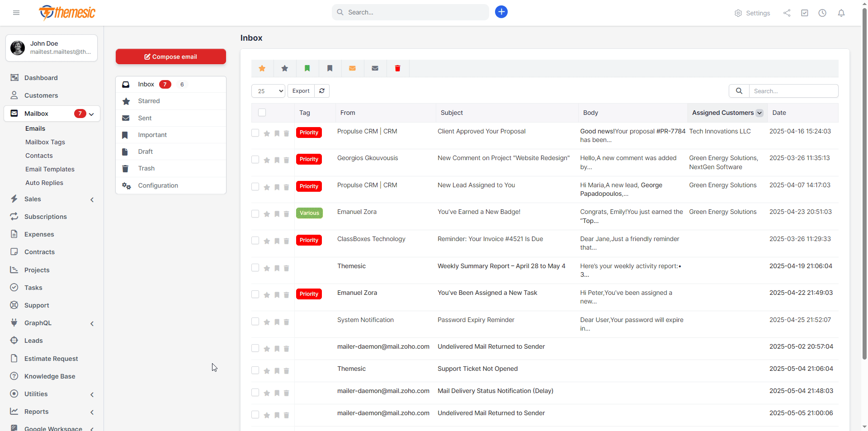Viewport: 868px width, 431px height.
Task: Open the Starred mail folder
Action: tap(149, 101)
